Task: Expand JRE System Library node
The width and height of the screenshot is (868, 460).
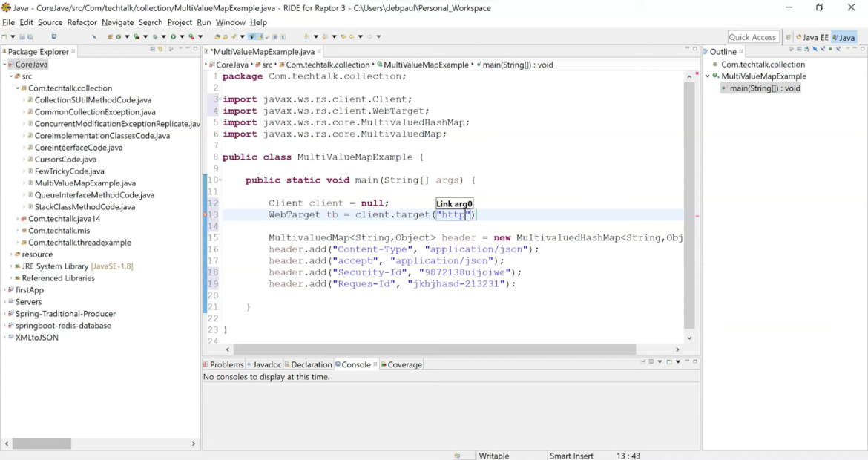Action: click(11, 266)
